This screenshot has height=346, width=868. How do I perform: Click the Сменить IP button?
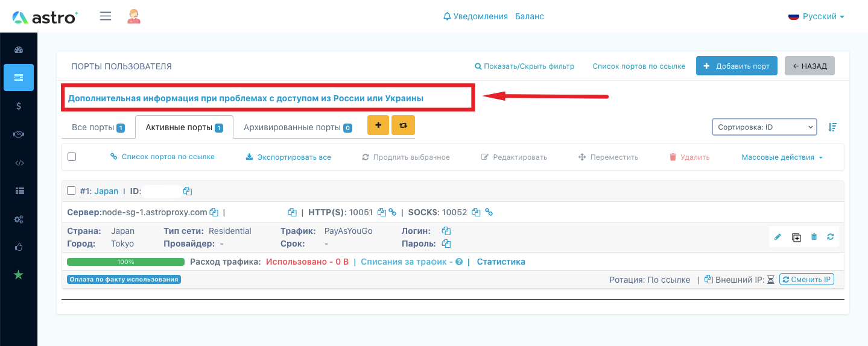coord(806,279)
